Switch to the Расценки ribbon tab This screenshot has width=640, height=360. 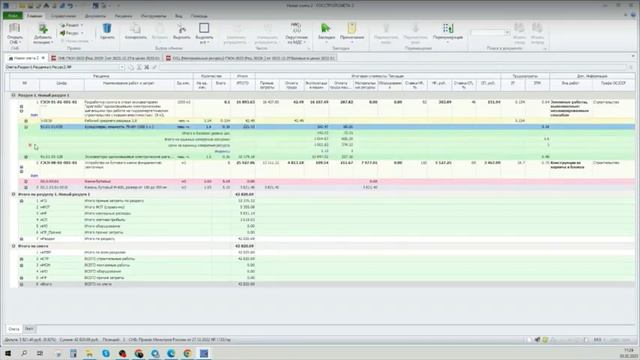point(123,16)
